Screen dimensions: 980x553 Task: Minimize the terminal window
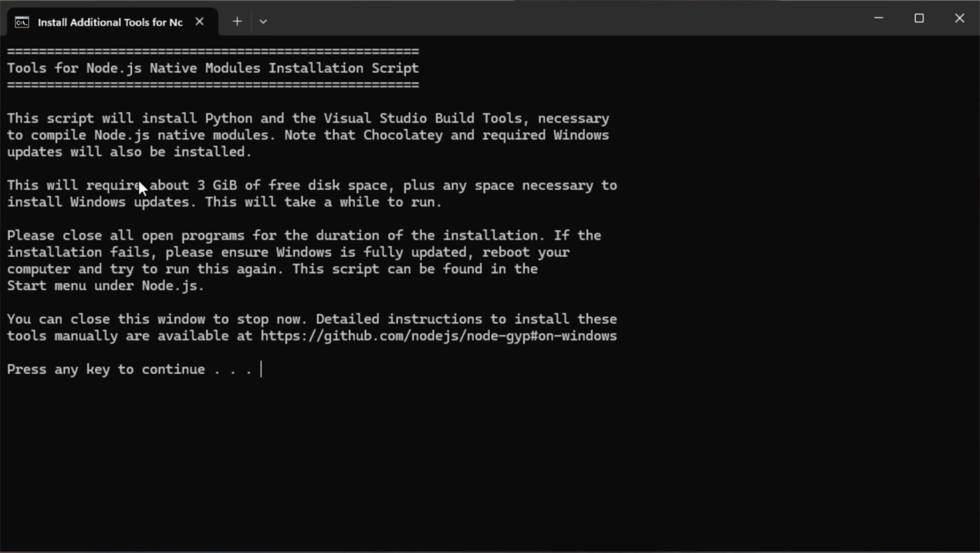click(878, 18)
